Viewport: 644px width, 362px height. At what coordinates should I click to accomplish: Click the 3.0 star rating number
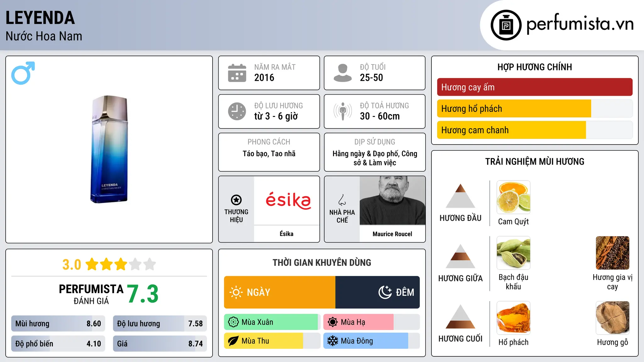coord(72,265)
